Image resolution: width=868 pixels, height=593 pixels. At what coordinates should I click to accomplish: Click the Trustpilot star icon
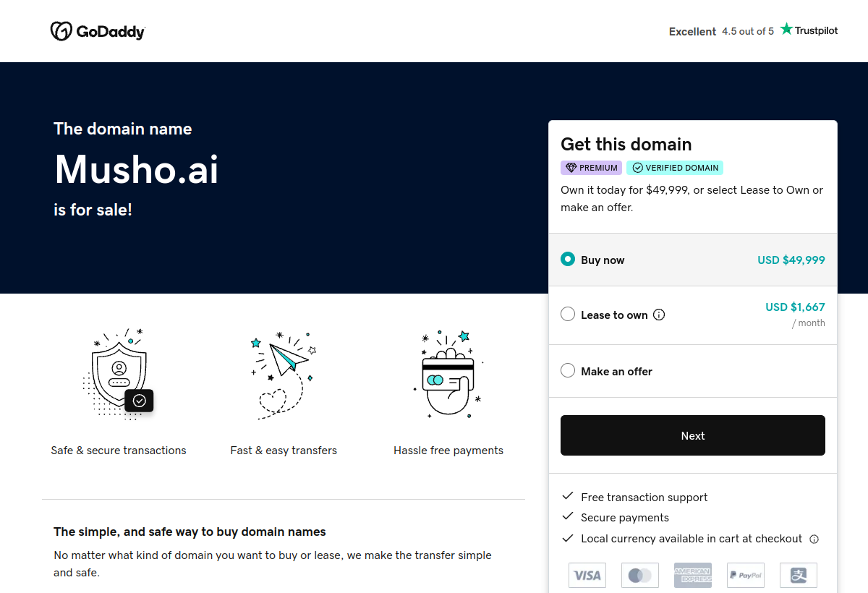[x=786, y=30]
